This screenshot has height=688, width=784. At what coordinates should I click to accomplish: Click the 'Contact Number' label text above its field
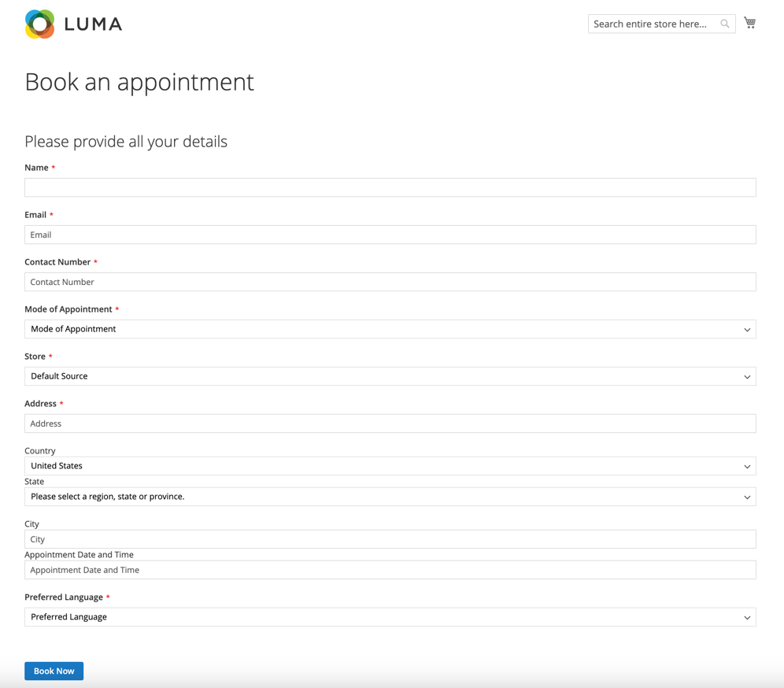57,262
